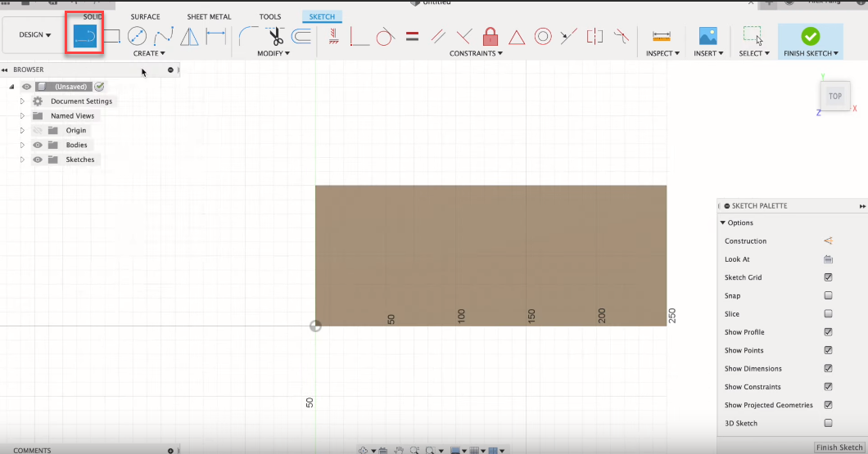Click the Insert image icon
This screenshot has height=454, width=868.
coord(708,36)
